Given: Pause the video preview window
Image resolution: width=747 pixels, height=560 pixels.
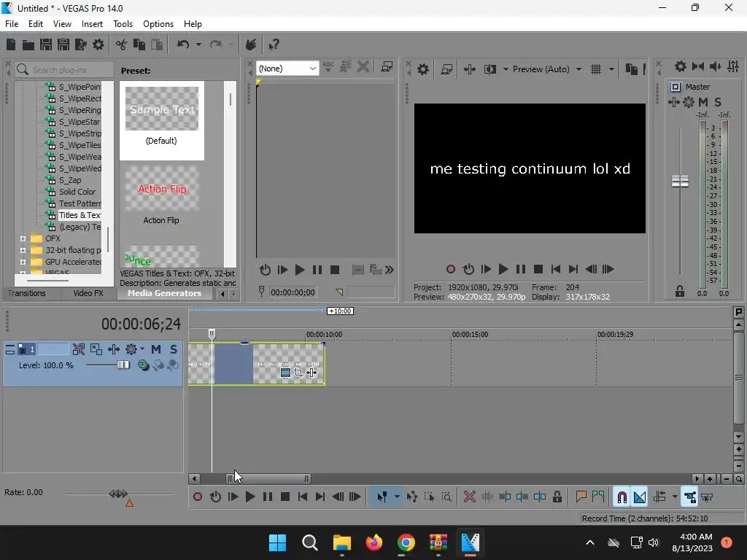Looking at the screenshot, I should (521, 270).
